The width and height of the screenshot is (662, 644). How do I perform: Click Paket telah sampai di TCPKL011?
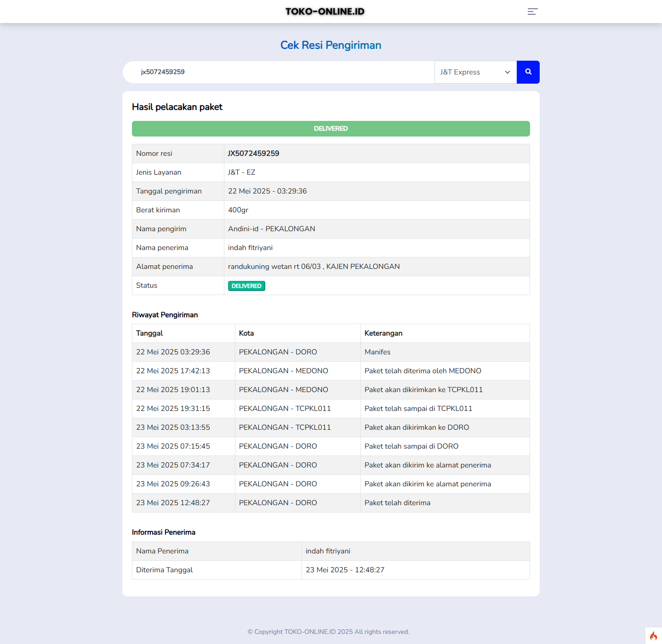(418, 409)
